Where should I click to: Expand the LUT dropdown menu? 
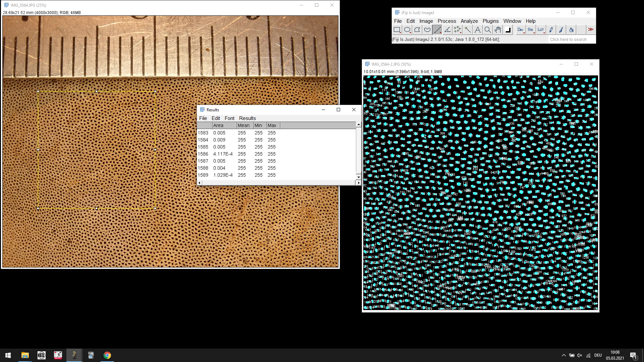point(541,30)
